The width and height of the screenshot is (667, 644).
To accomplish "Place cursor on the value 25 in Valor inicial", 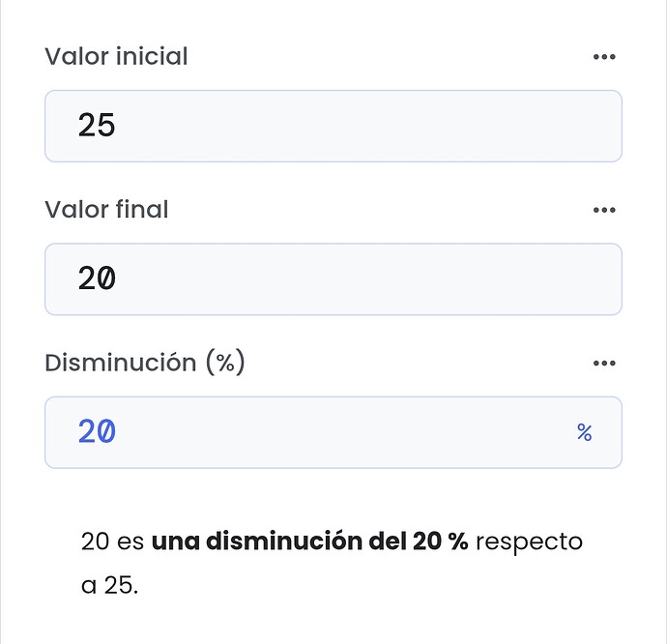I will coord(97,126).
